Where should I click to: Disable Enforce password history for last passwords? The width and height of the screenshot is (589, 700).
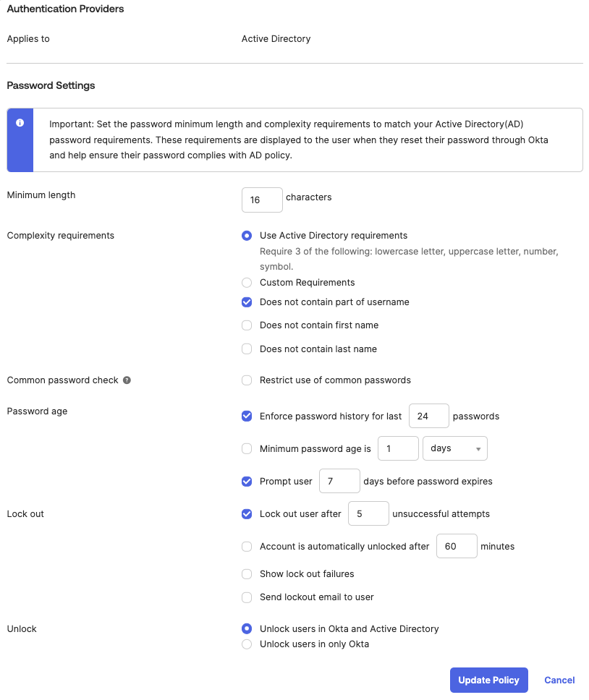click(x=247, y=416)
